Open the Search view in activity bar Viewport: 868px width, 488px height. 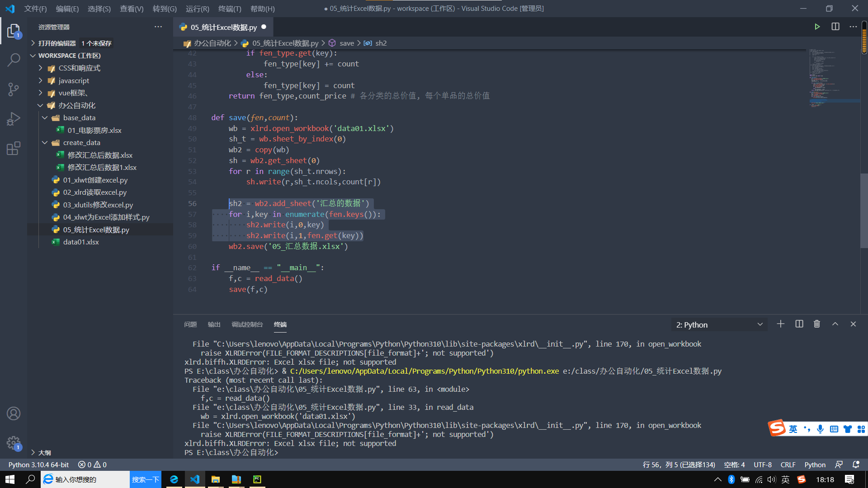pyautogui.click(x=14, y=60)
